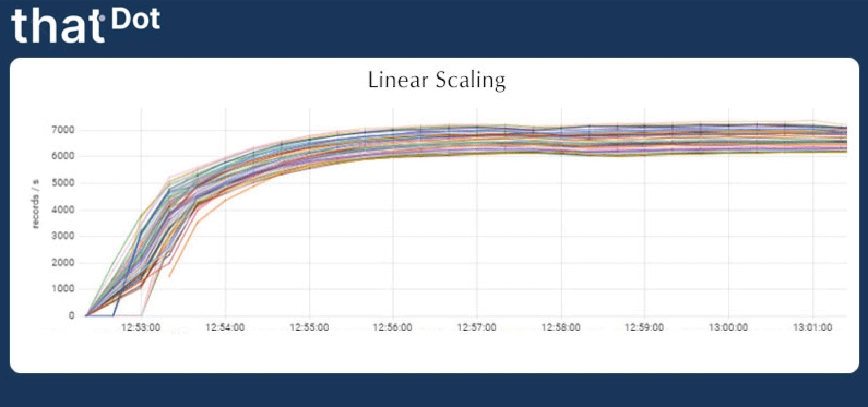Click the 12:57:00 time label

coord(477,327)
